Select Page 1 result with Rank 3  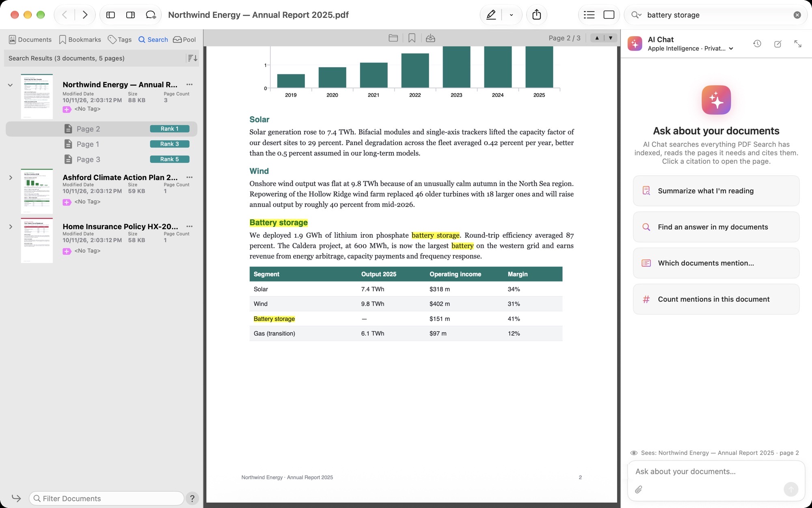point(101,144)
